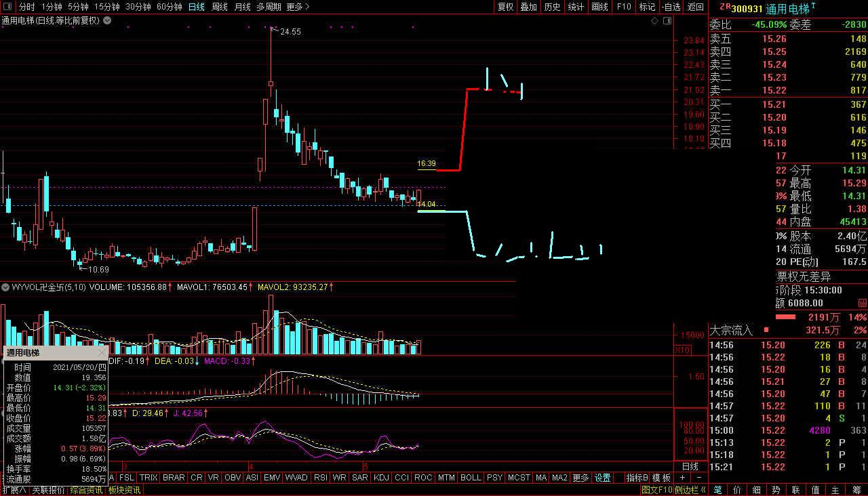Select MCST indicator tab
Viewport: 868px width, 496px height.
coord(519,478)
